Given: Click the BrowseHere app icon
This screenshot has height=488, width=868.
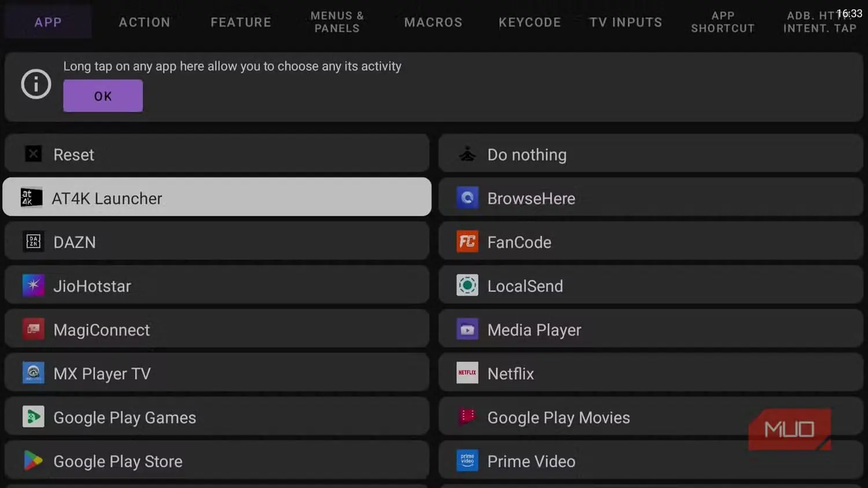Looking at the screenshot, I should (467, 198).
